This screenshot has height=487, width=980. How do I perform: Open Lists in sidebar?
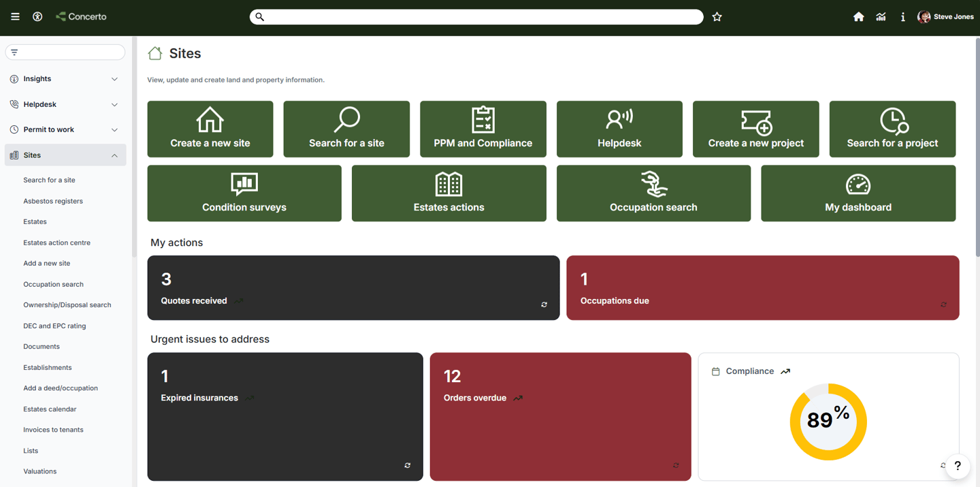coord(31,450)
